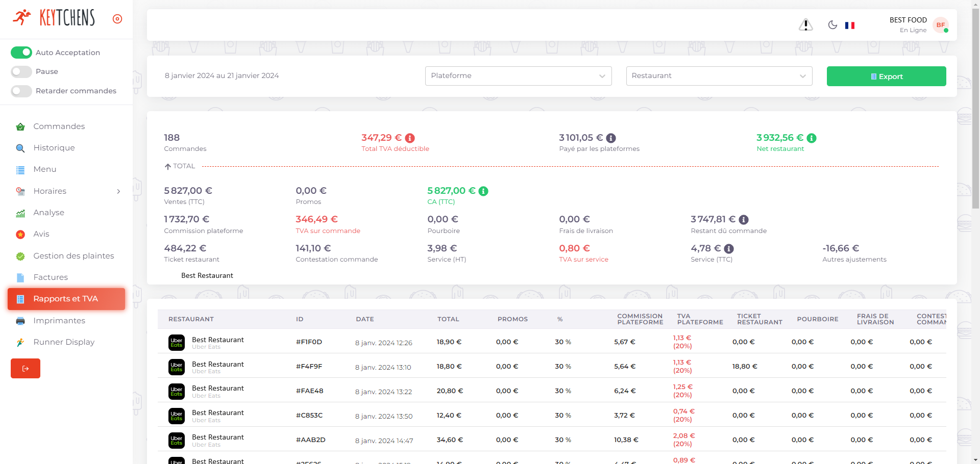Click info icon next to Payé par les plateformes
Screen dimensions: 980x464
coord(611,138)
